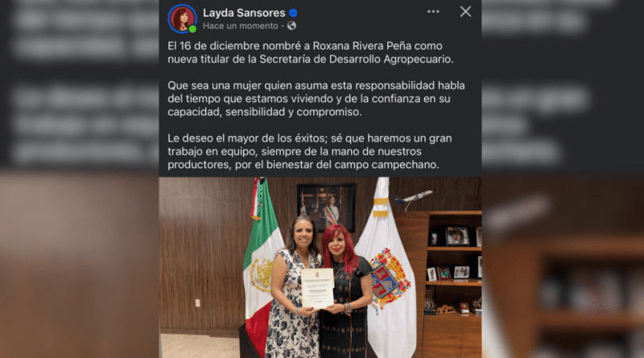This screenshot has width=644, height=358.
Task: Open the "Hace un momento" timestamp link
Action: (240, 26)
